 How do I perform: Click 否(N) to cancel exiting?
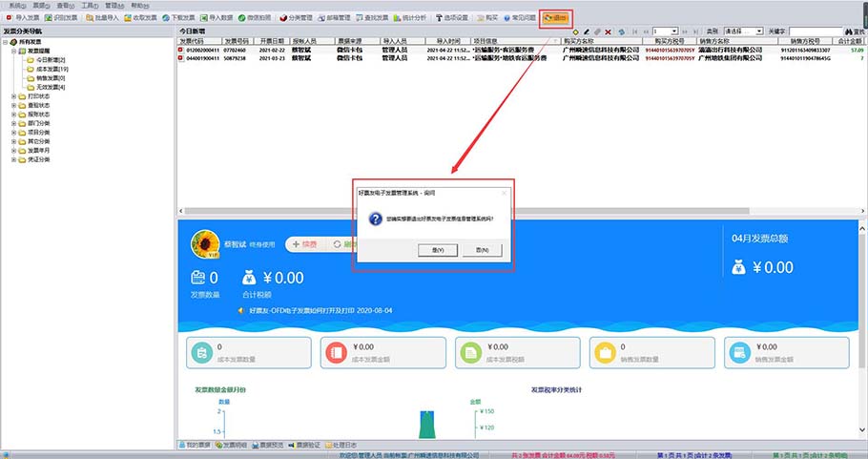(481, 249)
